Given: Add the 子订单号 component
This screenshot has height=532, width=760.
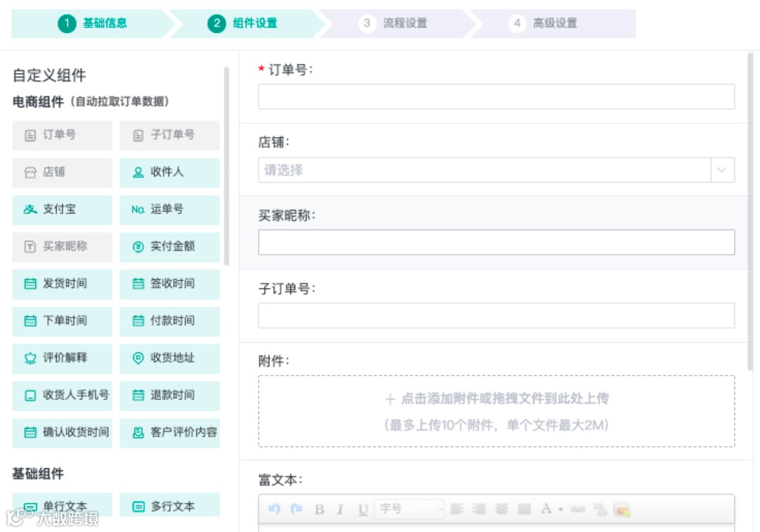Looking at the screenshot, I should 170,135.
